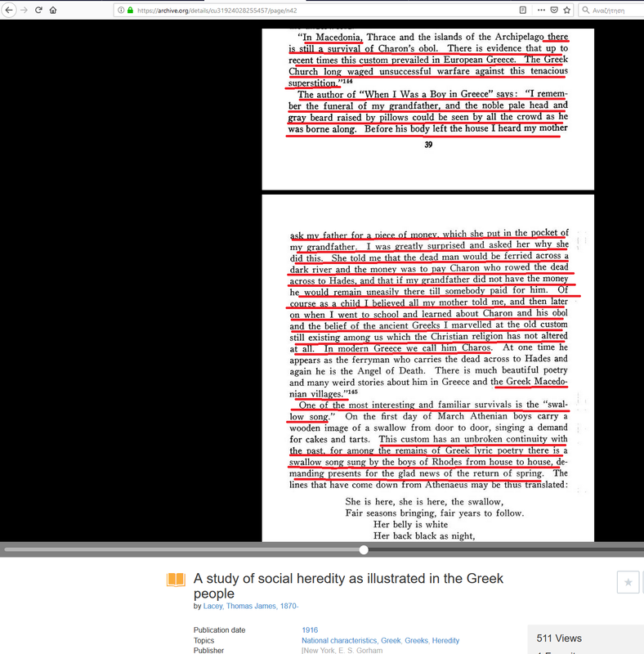Click the upper book page numbered 39

[428, 109]
